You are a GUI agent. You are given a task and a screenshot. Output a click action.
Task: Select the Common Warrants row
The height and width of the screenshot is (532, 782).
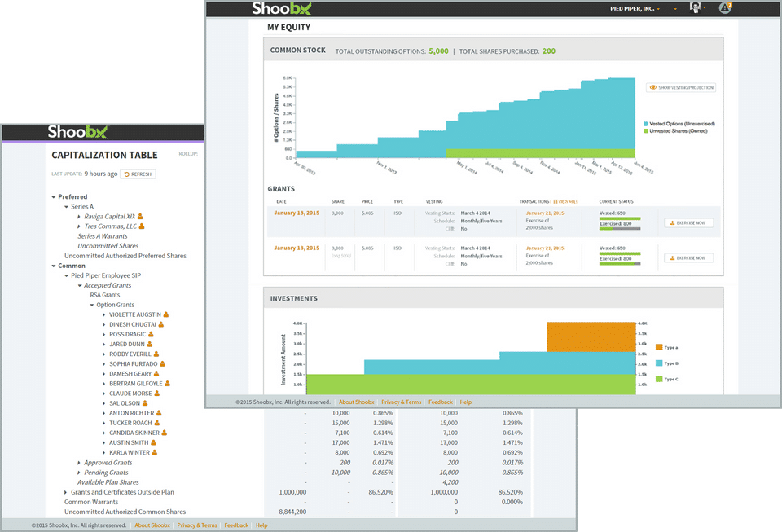pyautogui.click(x=91, y=502)
